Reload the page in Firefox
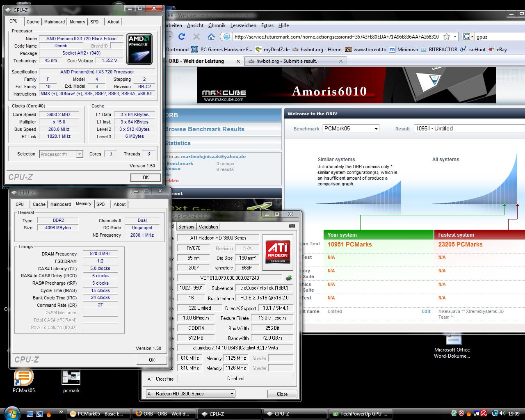The width and height of the screenshot is (525, 420). 182,37
